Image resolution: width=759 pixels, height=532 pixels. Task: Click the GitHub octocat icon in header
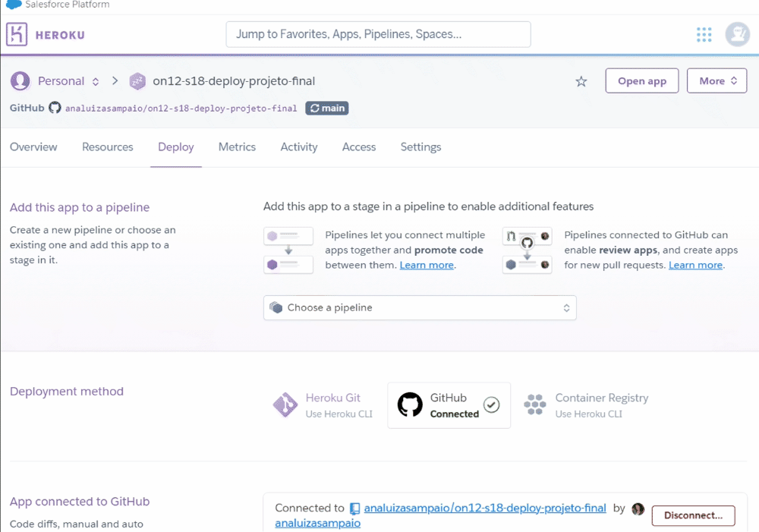[x=55, y=108]
